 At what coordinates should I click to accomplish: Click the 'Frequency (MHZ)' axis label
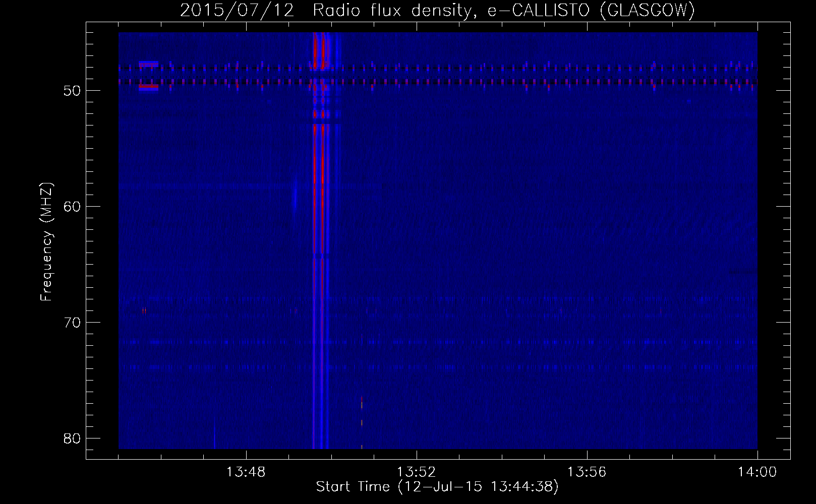click(46, 242)
